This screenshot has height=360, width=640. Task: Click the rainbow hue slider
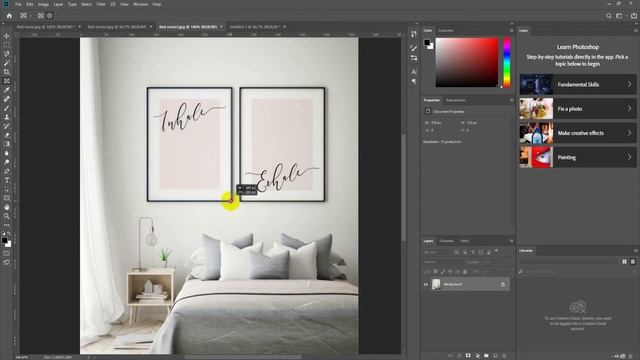pyautogui.click(x=507, y=62)
